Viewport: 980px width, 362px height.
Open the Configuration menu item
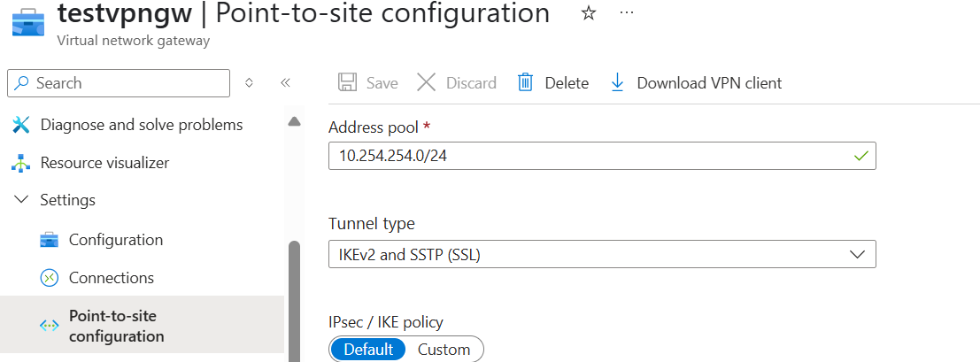(x=115, y=240)
